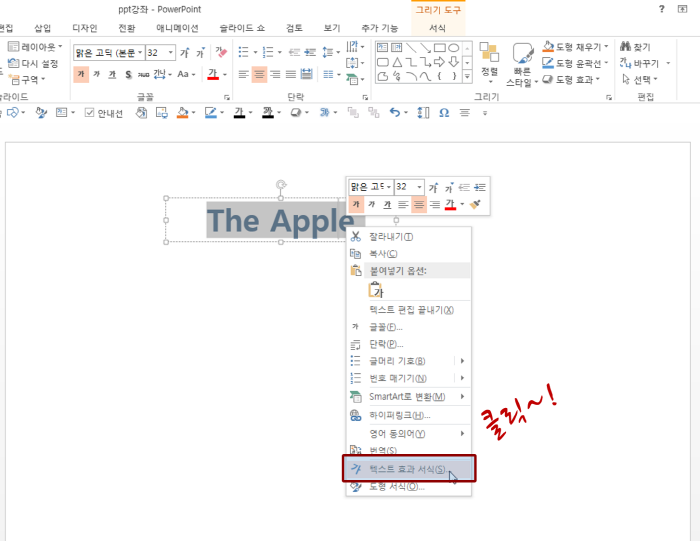Open the 정렬 arrange dropdown
Image resolution: width=700 pixels, height=541 pixels.
[x=489, y=62]
